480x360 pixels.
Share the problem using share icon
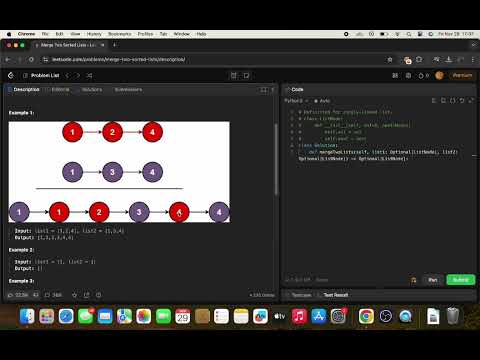tap(87, 295)
